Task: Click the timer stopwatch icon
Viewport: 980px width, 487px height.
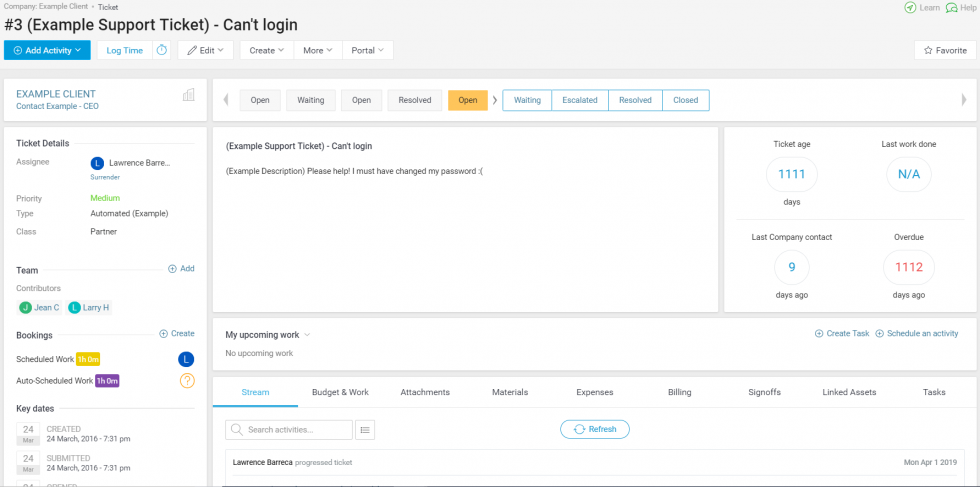Action: [162, 50]
